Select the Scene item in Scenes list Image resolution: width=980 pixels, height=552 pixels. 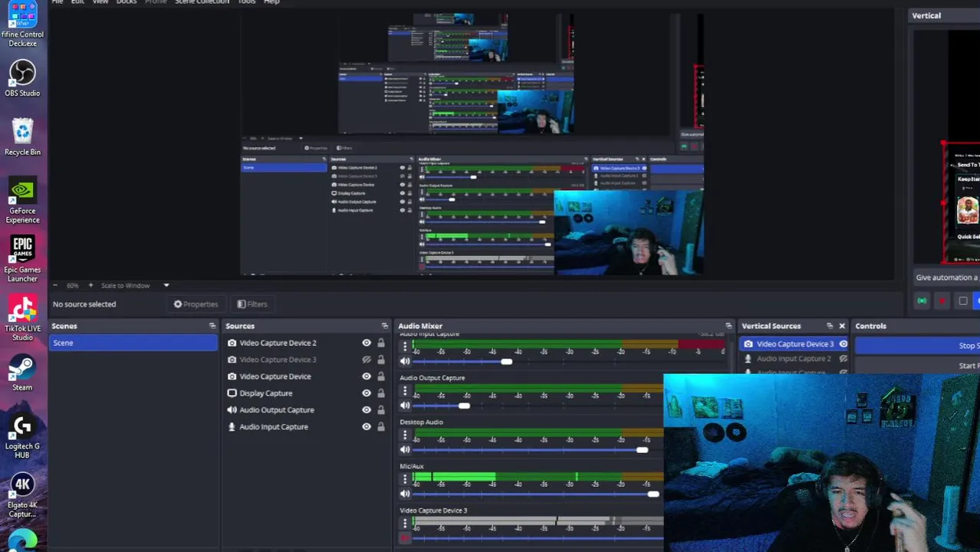click(133, 343)
